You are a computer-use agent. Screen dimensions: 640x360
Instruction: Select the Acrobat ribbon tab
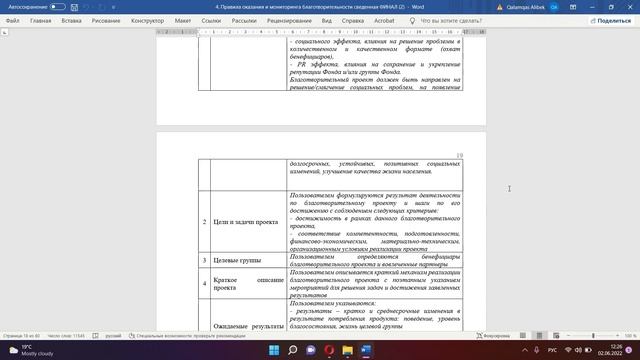pyautogui.click(x=384, y=20)
